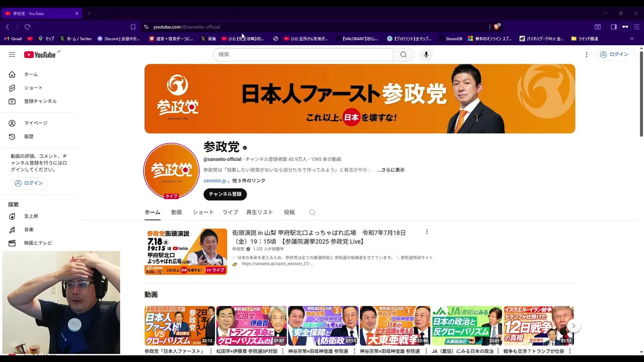The height and width of the screenshot is (362, 644).
Task: Open the SteamDB bookmark
Action: tap(450, 39)
